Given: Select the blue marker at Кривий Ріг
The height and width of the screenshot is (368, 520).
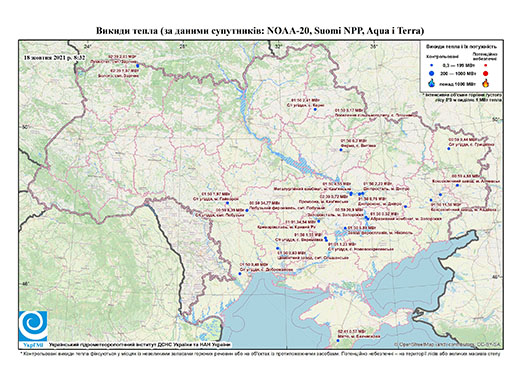Looking at the screenshot, I should click(x=319, y=221).
